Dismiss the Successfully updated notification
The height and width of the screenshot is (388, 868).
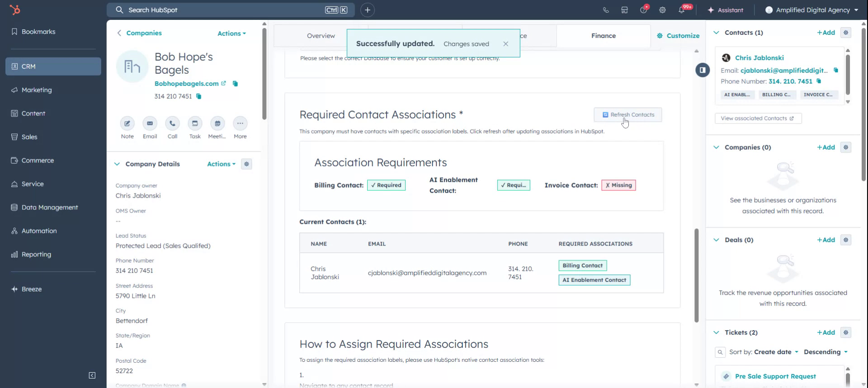505,44
